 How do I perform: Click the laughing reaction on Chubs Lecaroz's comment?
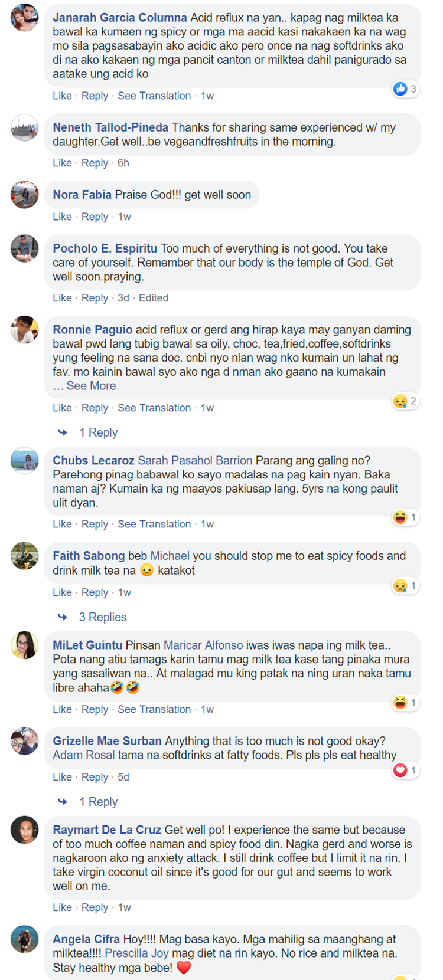[400, 517]
